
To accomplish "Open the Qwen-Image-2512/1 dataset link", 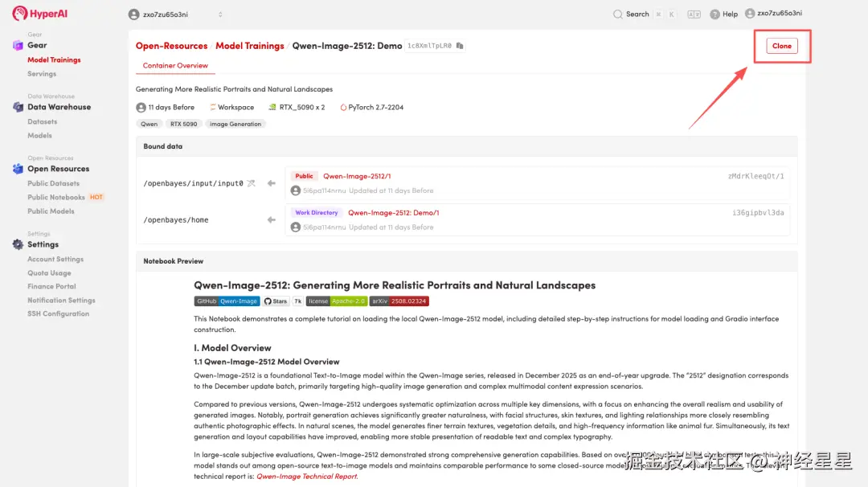I will click(357, 176).
